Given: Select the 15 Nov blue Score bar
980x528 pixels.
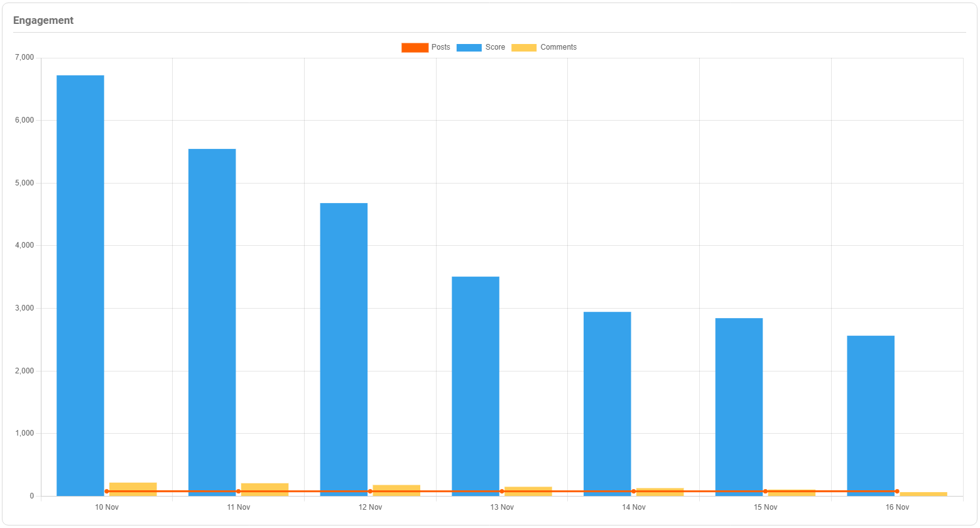Looking at the screenshot, I should click(739, 405).
